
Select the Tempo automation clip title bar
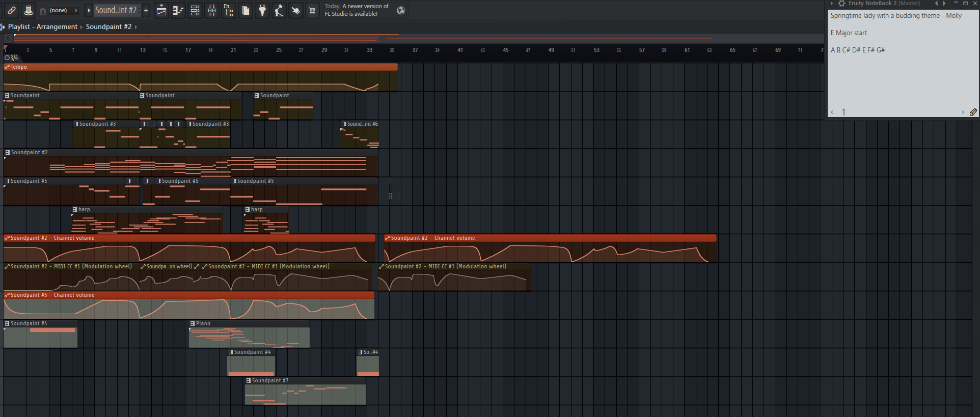[201, 67]
